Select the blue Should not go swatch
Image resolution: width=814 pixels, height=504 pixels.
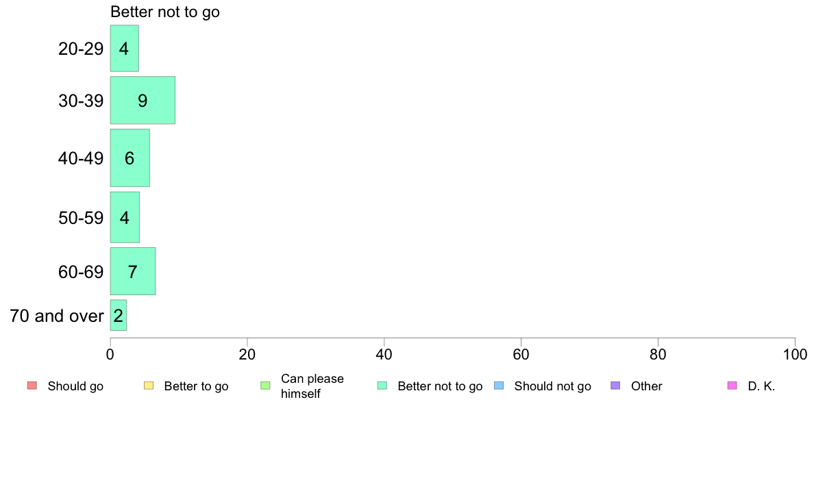[x=499, y=386]
